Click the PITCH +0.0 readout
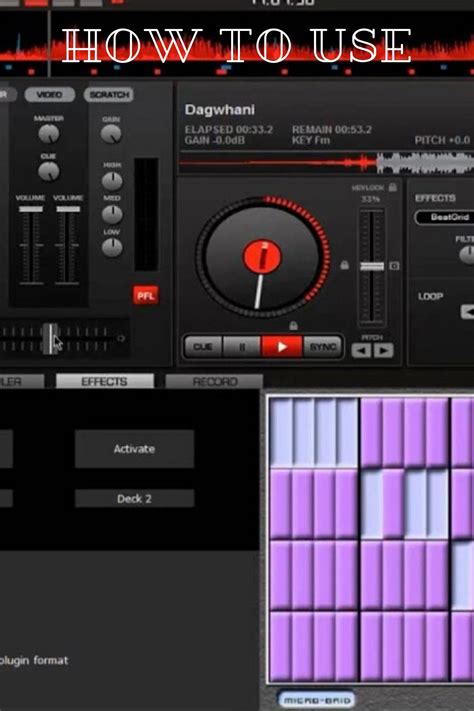This screenshot has width=474, height=711. tap(442, 141)
